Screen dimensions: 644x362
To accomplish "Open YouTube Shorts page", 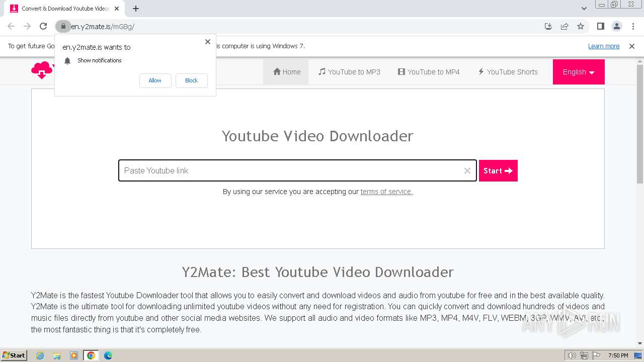I will pyautogui.click(x=508, y=72).
